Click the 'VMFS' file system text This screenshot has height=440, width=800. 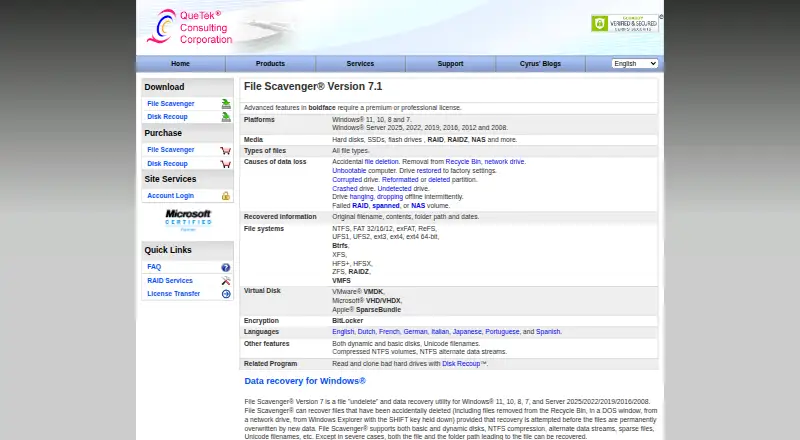pyautogui.click(x=341, y=281)
